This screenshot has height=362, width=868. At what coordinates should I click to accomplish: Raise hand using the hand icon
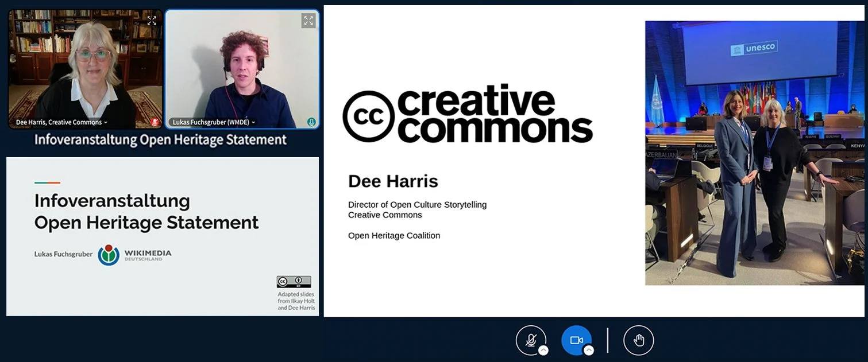(x=638, y=340)
